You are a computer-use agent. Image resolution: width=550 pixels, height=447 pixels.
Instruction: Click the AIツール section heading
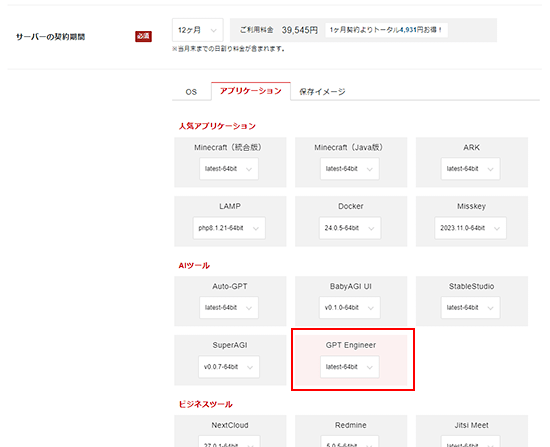[194, 265]
